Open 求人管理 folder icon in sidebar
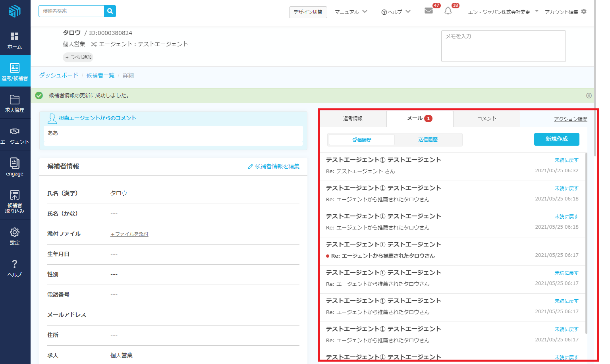Viewport: 610px width, 364px height. 15,104
